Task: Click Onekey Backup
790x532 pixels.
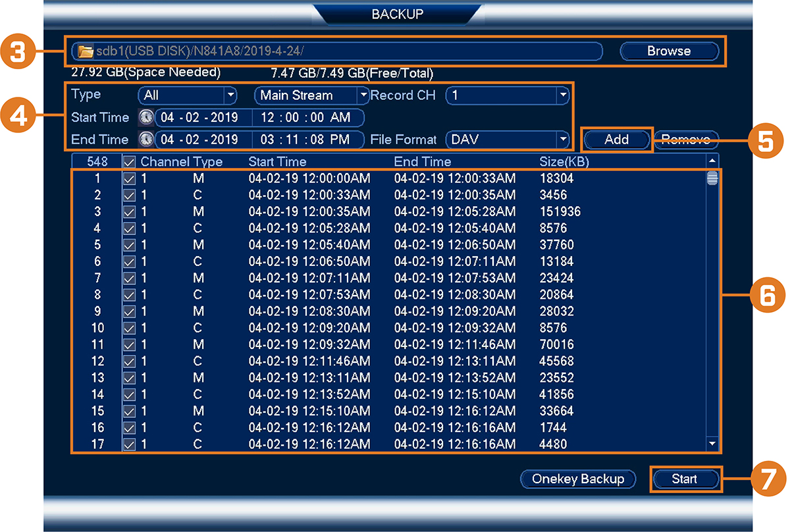Action: (578, 479)
